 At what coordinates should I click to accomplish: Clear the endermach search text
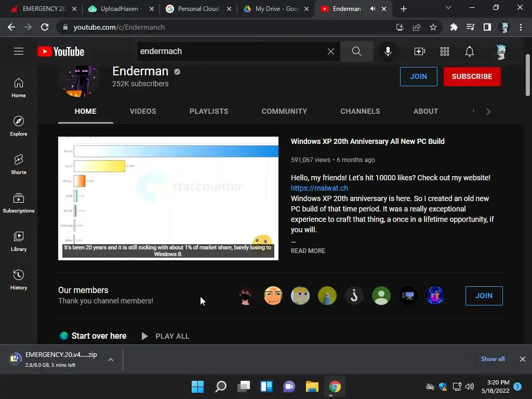coord(331,51)
